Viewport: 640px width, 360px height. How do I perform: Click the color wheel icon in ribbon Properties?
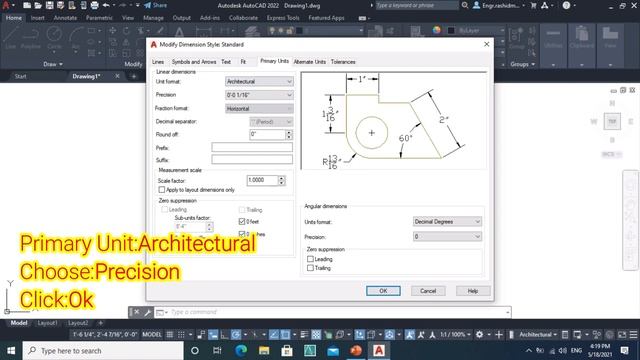click(437, 30)
